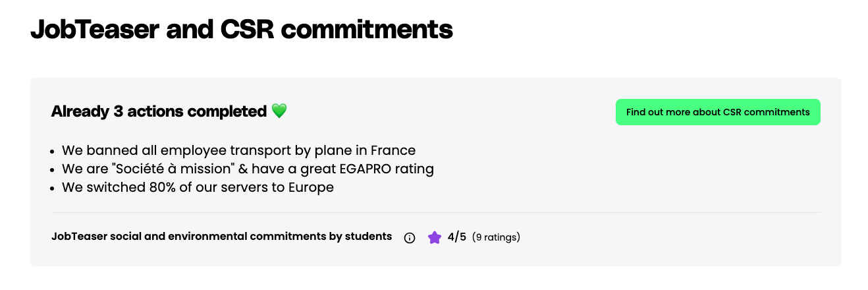
Task: Click the horizontal divider above ratings row
Action: click(435, 212)
